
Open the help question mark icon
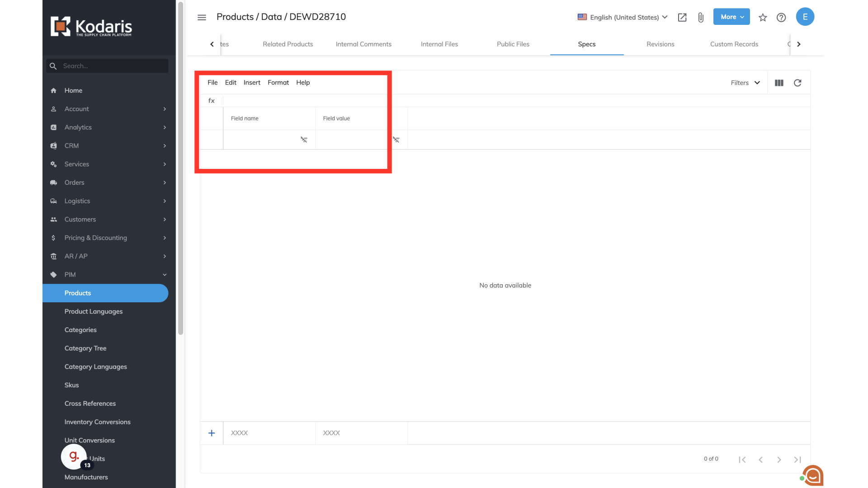pyautogui.click(x=781, y=17)
